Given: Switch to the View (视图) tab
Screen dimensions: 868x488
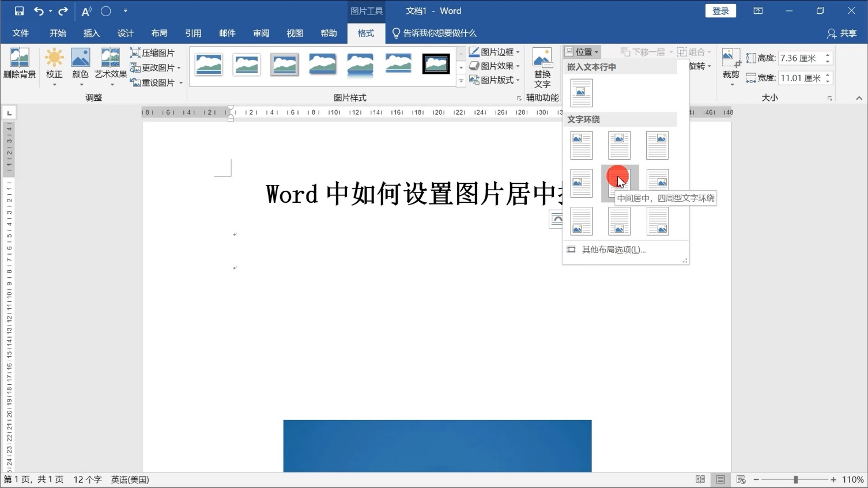Looking at the screenshot, I should [x=295, y=33].
